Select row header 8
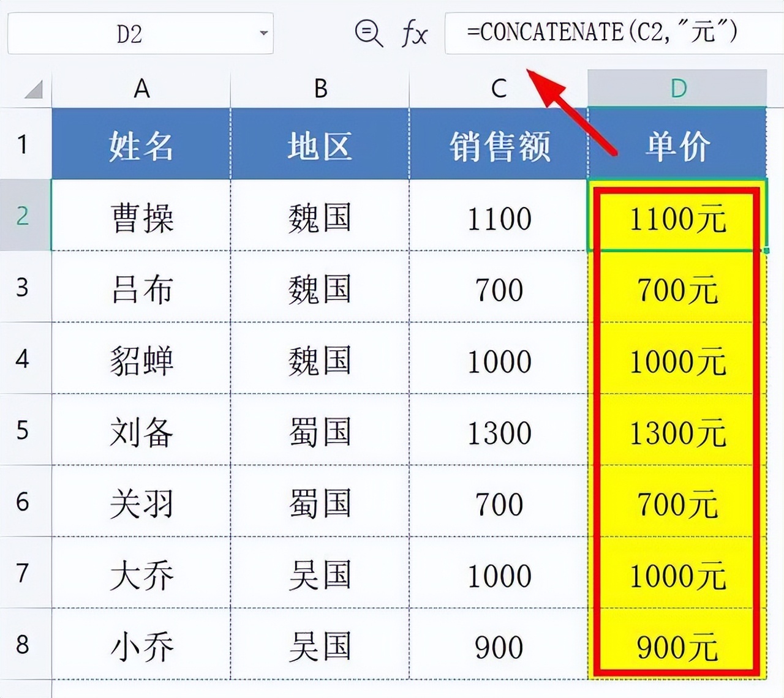This screenshot has width=784, height=698. click(x=23, y=646)
